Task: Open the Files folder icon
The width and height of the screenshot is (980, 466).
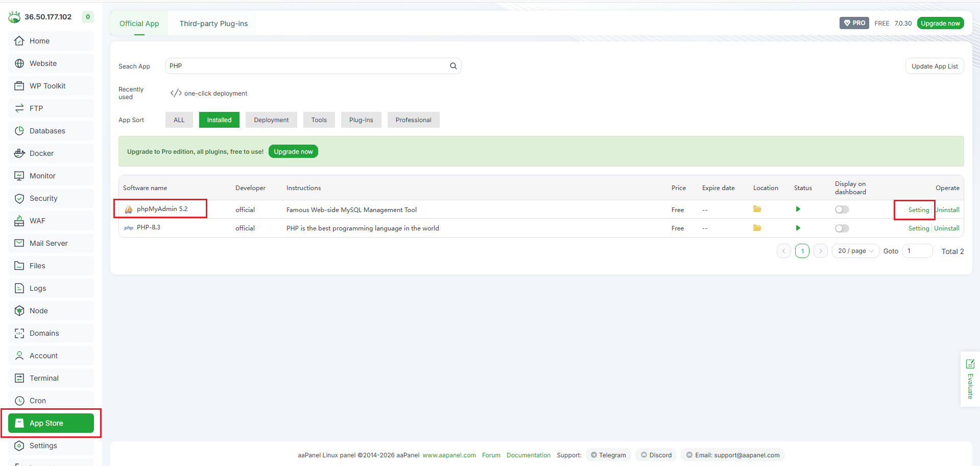Action: pyautogui.click(x=19, y=266)
